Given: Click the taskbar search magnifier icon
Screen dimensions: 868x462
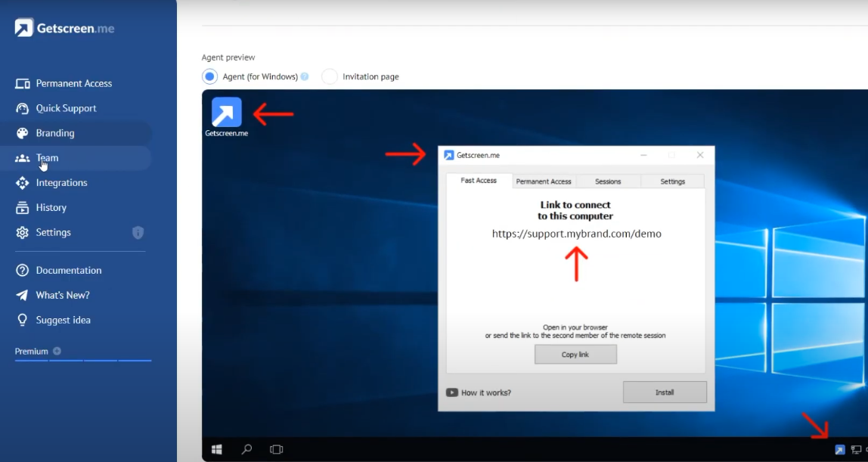Looking at the screenshot, I should tap(247, 449).
